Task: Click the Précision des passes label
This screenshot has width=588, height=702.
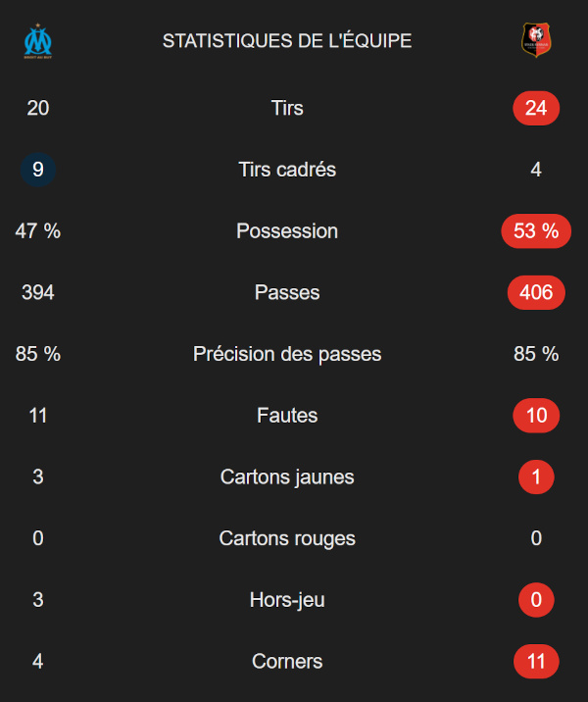Action: [287, 354]
